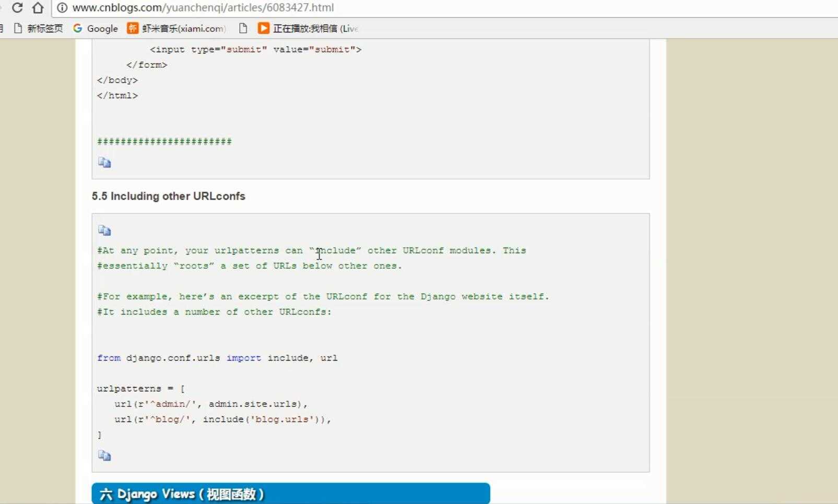This screenshot has height=504, width=838.
Task: Click the line url(r'^blog/', include('blog.urls')),
Action: (223, 419)
